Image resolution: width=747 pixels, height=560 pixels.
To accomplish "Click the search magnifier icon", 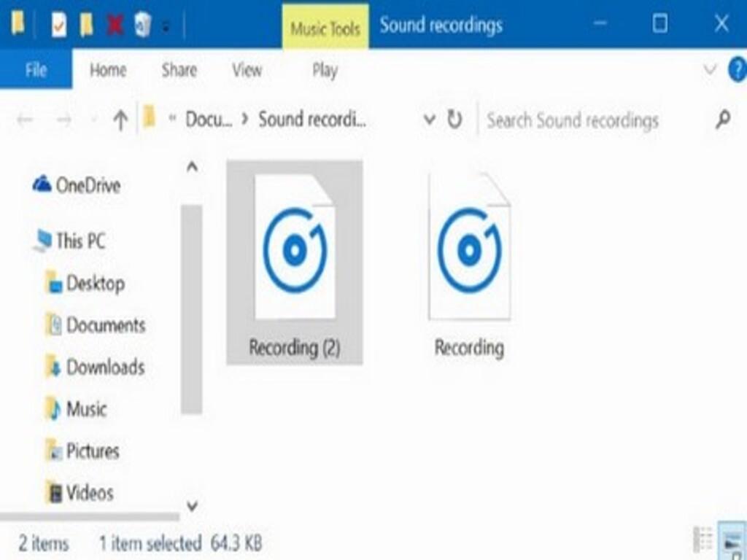I will [722, 120].
